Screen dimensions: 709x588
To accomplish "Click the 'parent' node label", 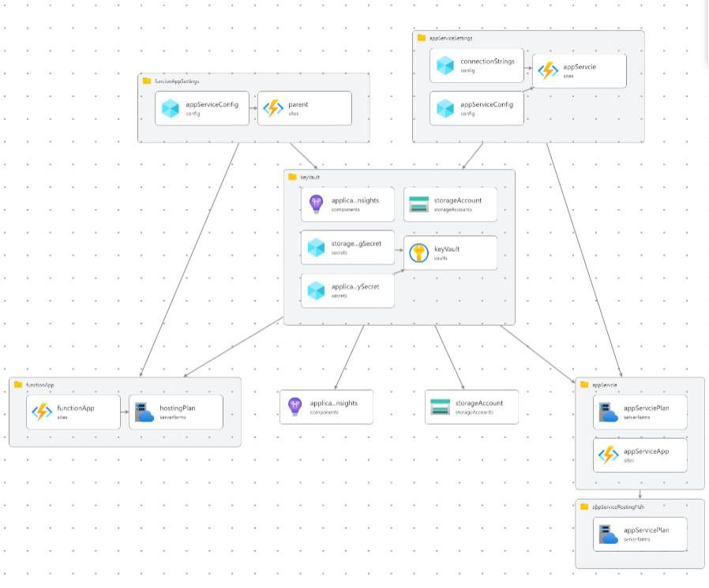I will coord(298,104).
